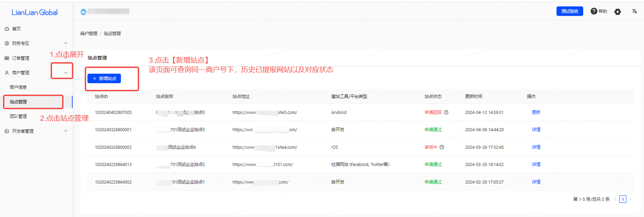
Task: Click 更新 for site 1020240402897005
Action: pyautogui.click(x=536, y=112)
